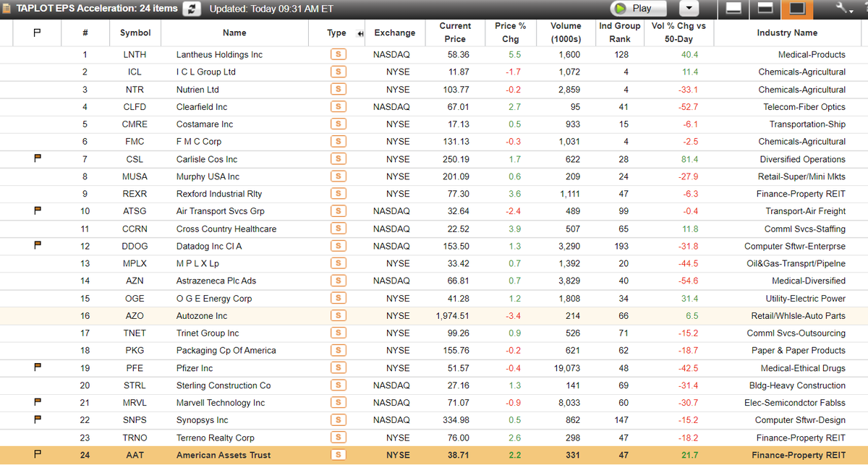Click the S type icon for NTR
868x465 pixels.
337,90
